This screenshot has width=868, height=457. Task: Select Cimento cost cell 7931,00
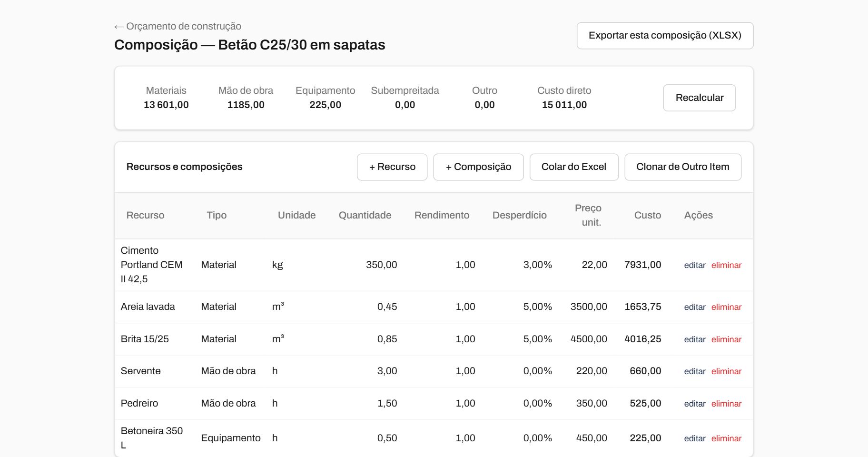point(642,265)
